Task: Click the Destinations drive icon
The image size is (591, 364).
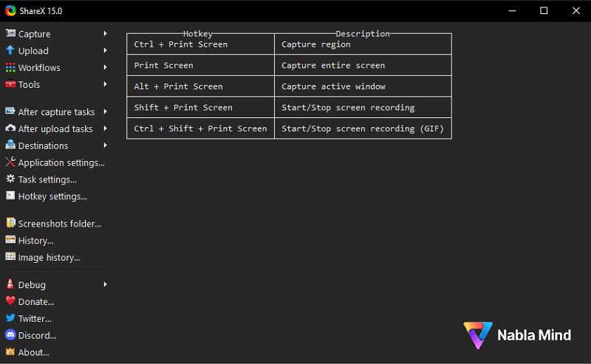Action: 10,145
